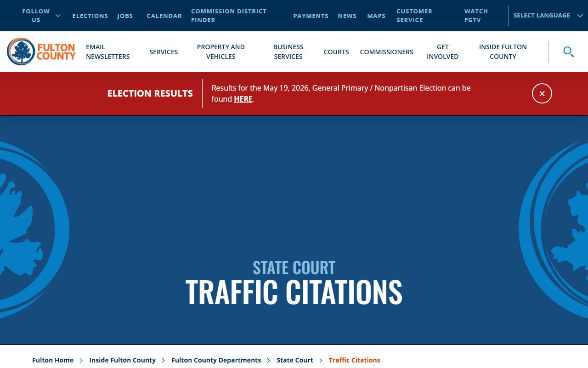Open the Select Language dropdown
This screenshot has height=368, width=588.
point(548,16)
